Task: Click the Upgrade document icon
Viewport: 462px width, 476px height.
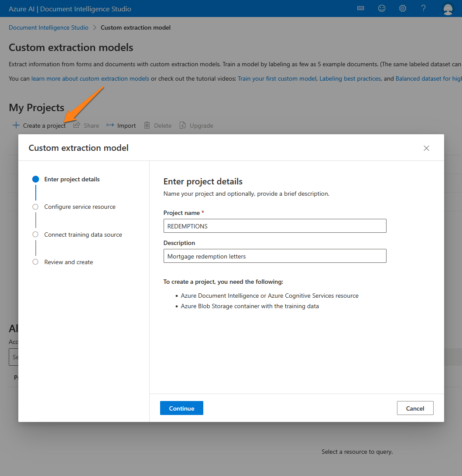Action: pos(182,125)
